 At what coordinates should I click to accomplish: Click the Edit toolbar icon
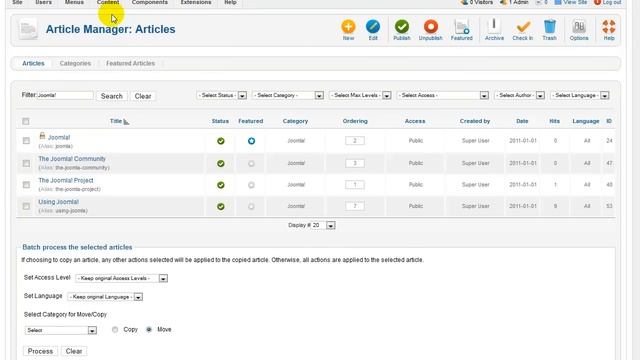pyautogui.click(x=373, y=30)
